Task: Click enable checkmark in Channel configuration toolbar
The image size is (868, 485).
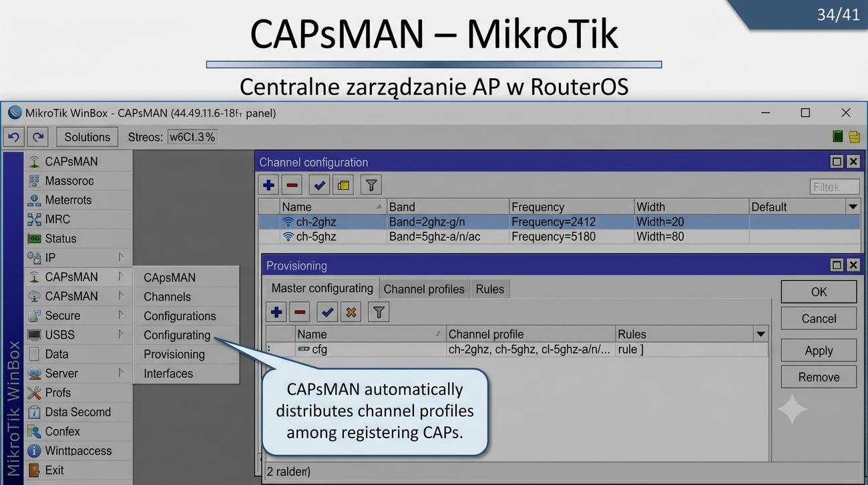Action: 320,185
